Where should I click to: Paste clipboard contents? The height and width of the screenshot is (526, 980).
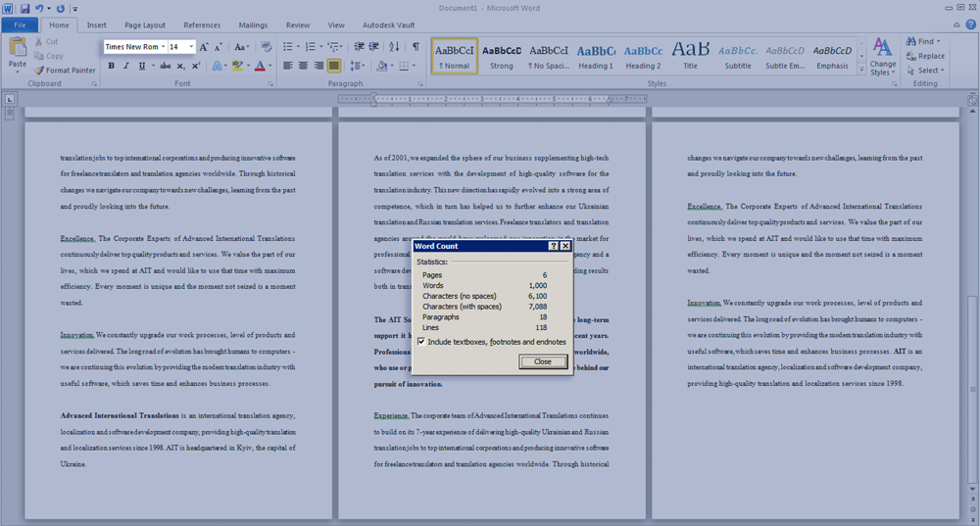tap(18, 53)
